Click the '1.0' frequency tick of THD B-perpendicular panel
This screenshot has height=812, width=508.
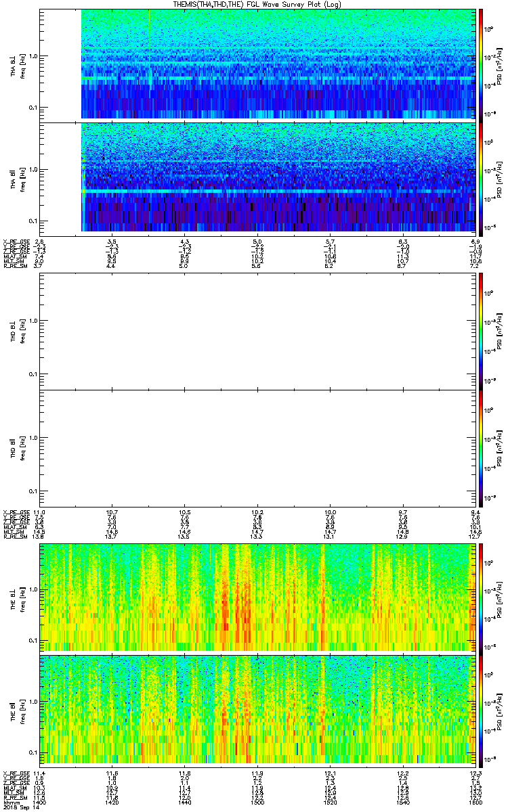pos(35,320)
